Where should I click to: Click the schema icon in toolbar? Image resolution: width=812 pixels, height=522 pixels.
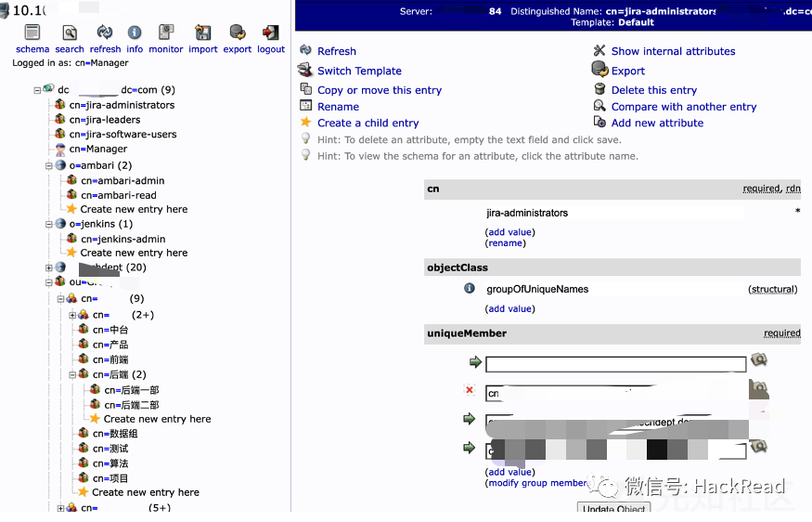coord(32,33)
